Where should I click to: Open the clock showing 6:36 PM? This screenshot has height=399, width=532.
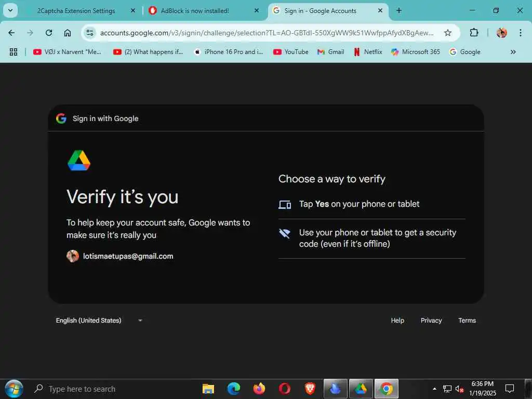[483, 389]
